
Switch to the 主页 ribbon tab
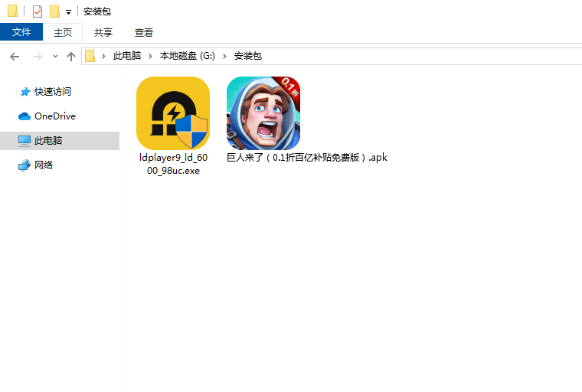[x=63, y=32]
